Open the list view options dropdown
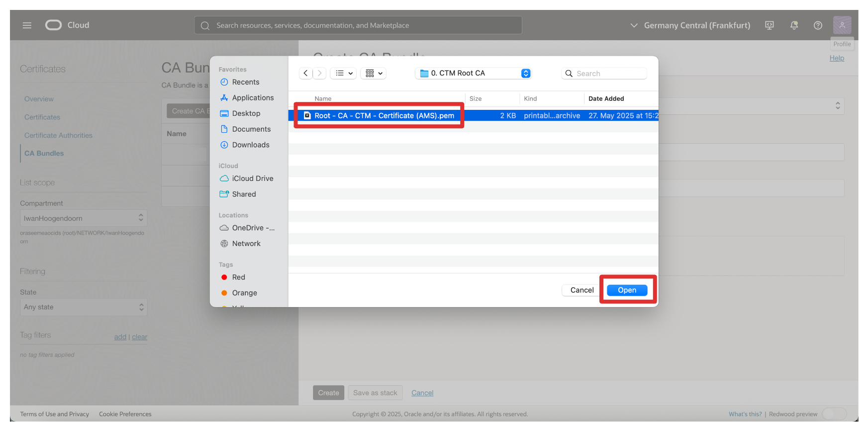Screen dimensions: 868x431 click(344, 74)
